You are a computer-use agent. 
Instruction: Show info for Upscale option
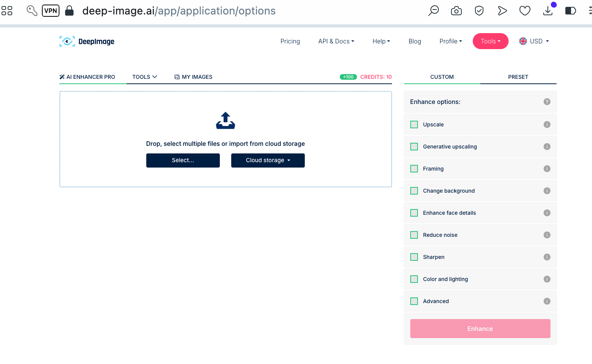tap(547, 125)
